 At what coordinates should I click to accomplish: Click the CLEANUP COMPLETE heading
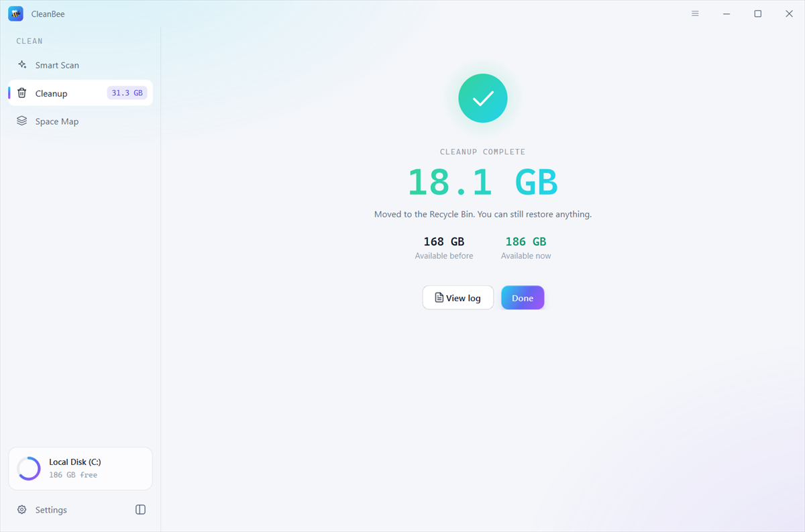(x=483, y=152)
